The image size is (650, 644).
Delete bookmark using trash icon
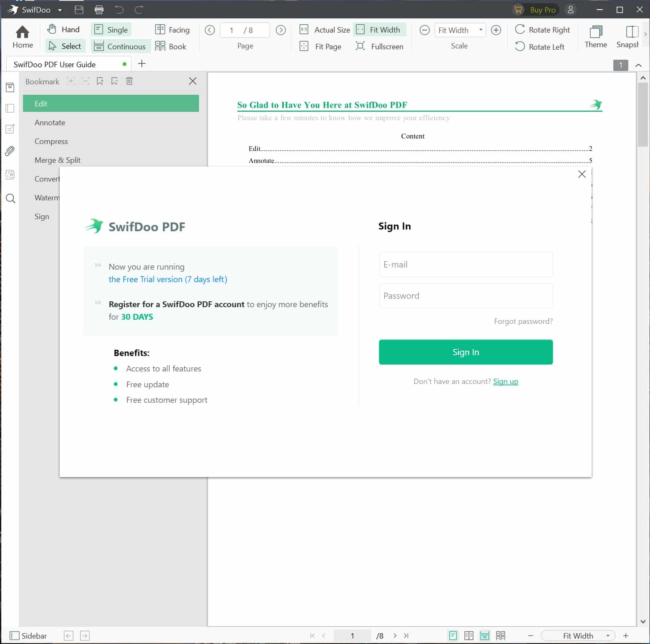tap(129, 81)
